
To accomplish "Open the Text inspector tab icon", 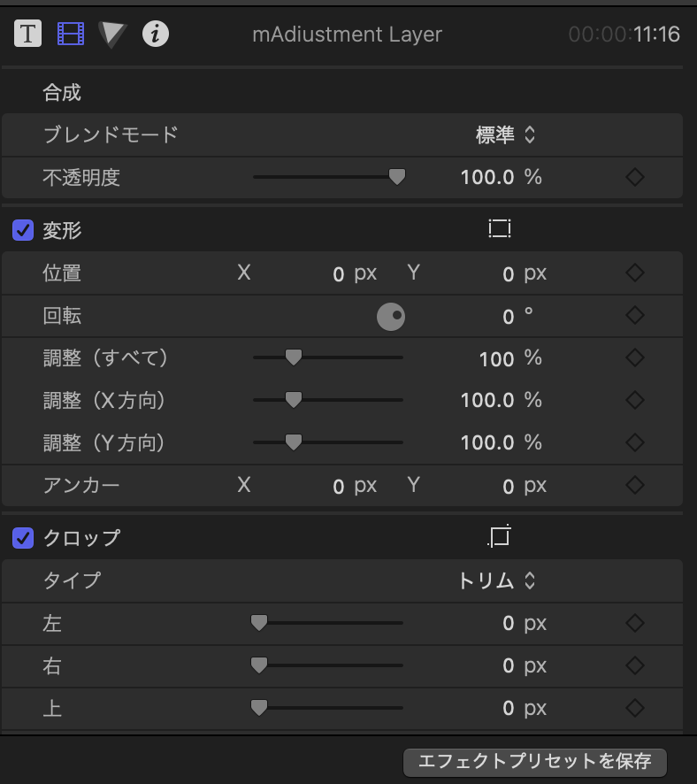I will click(29, 34).
